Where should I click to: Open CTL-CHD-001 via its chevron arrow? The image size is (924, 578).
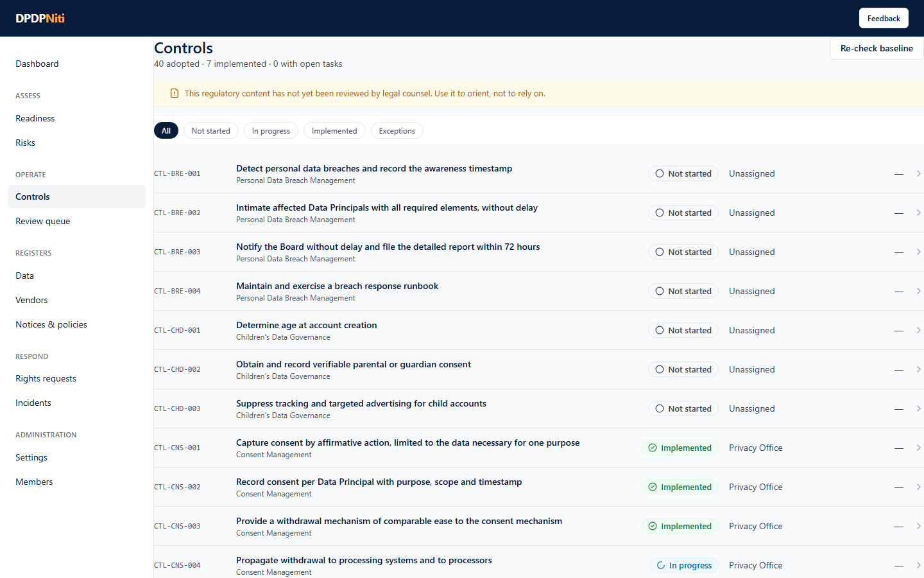919,330
